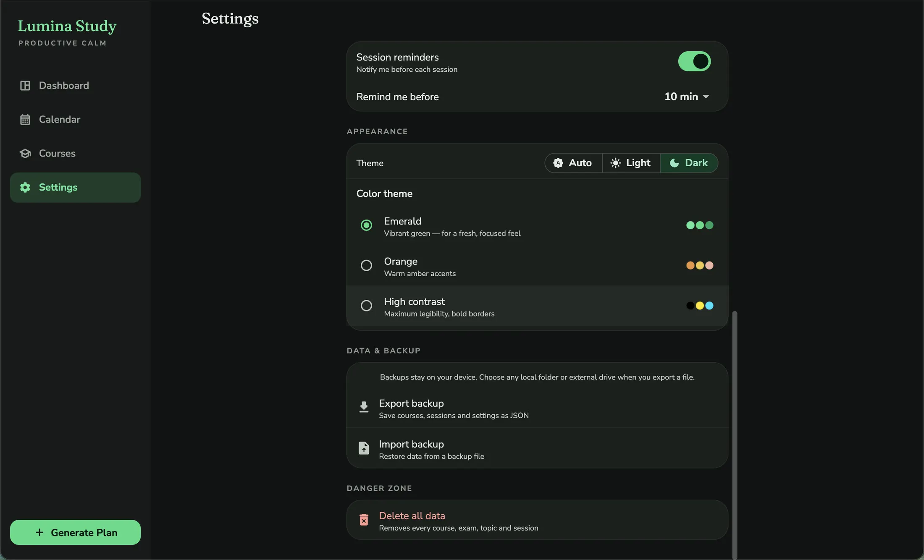Go to the Calendar page
Viewport: 924px width, 560px height.
click(76, 120)
